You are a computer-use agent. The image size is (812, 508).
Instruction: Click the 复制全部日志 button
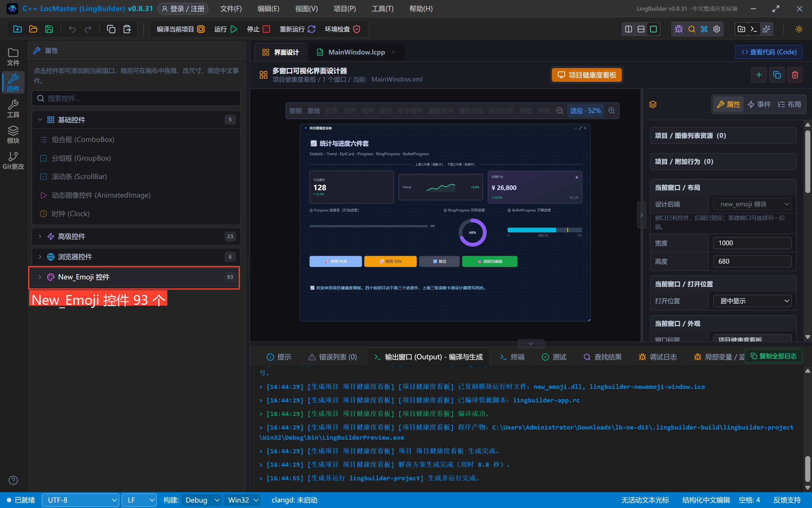tap(773, 356)
